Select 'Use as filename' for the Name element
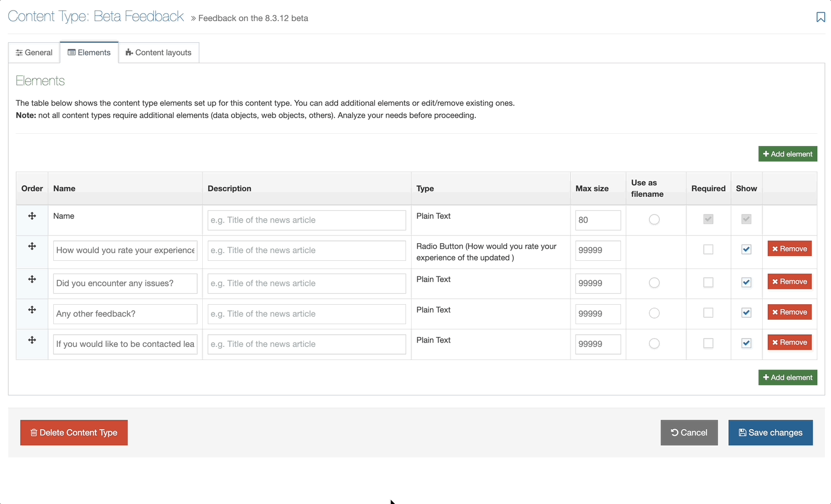This screenshot has height=504, width=831. (654, 220)
